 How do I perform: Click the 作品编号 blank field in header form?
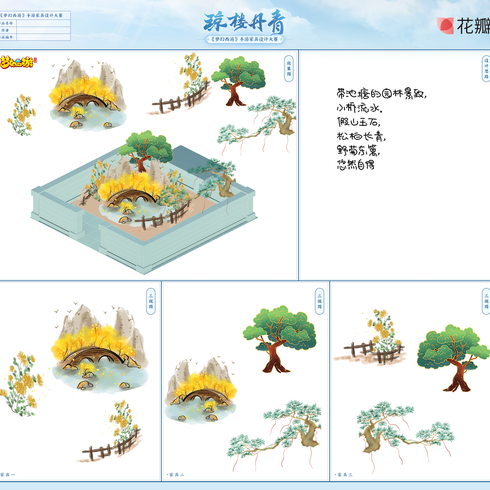pyautogui.click(x=43, y=37)
